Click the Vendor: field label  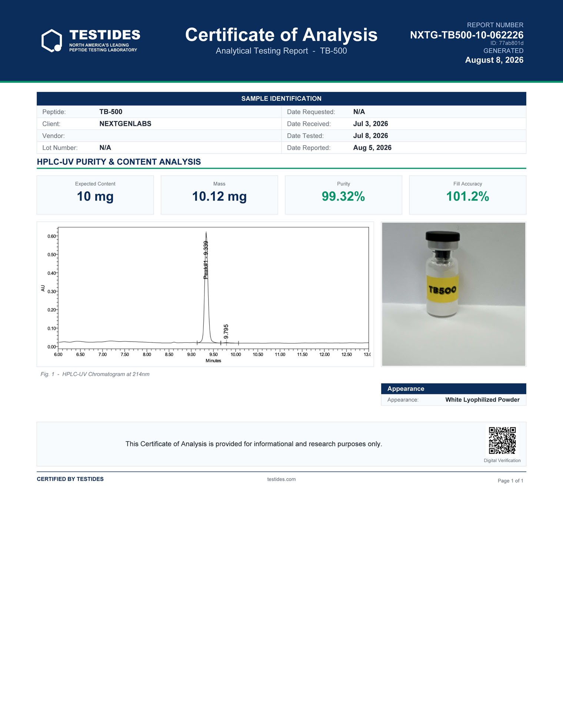tap(53, 136)
